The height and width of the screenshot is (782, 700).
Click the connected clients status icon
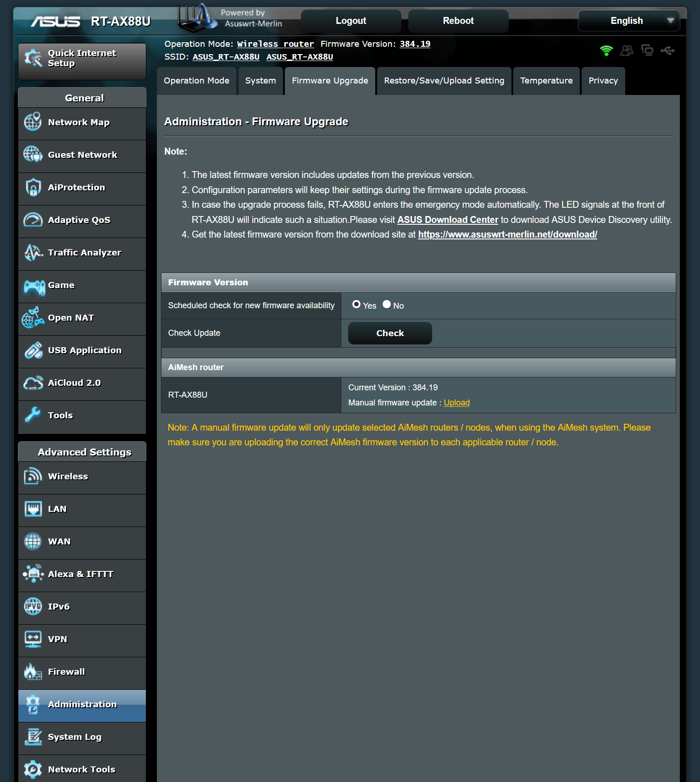tap(627, 50)
